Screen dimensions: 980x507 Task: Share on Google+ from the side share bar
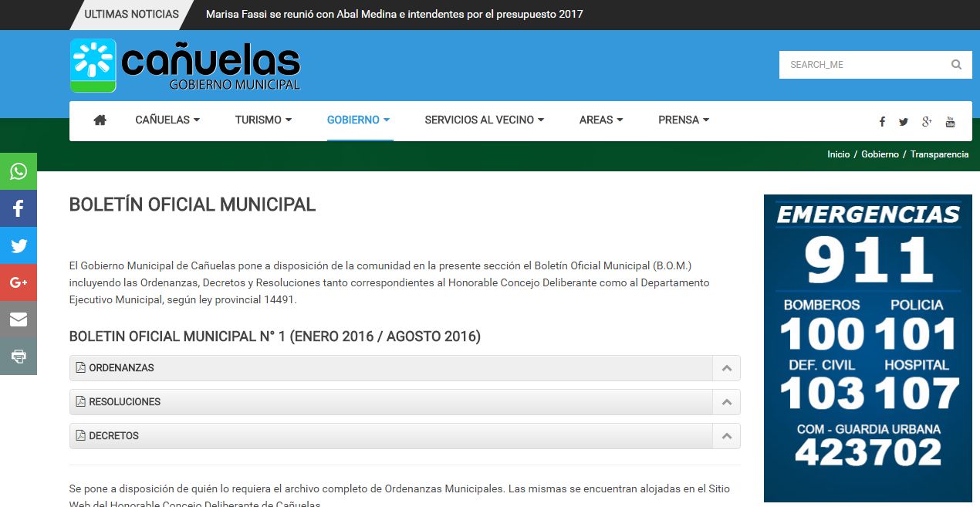19,282
